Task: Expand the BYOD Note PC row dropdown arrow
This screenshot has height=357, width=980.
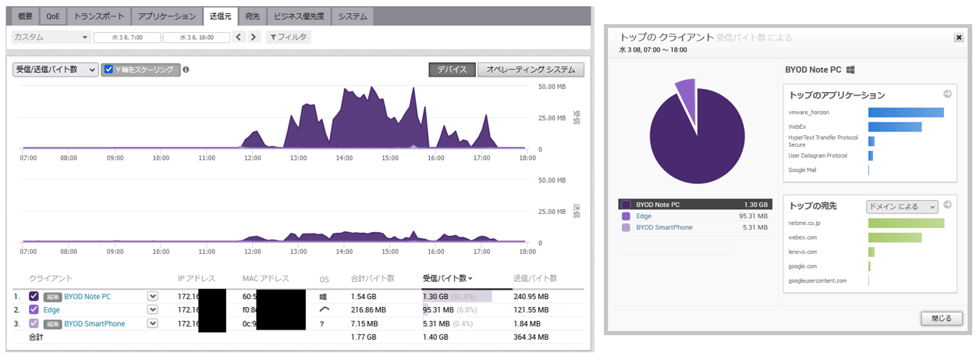Action: pos(153,296)
